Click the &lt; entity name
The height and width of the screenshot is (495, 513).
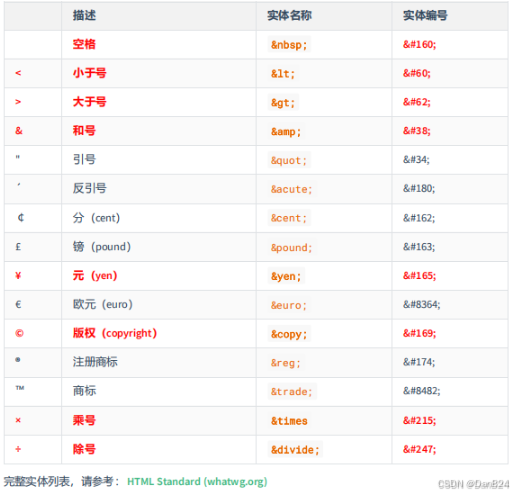[283, 74]
